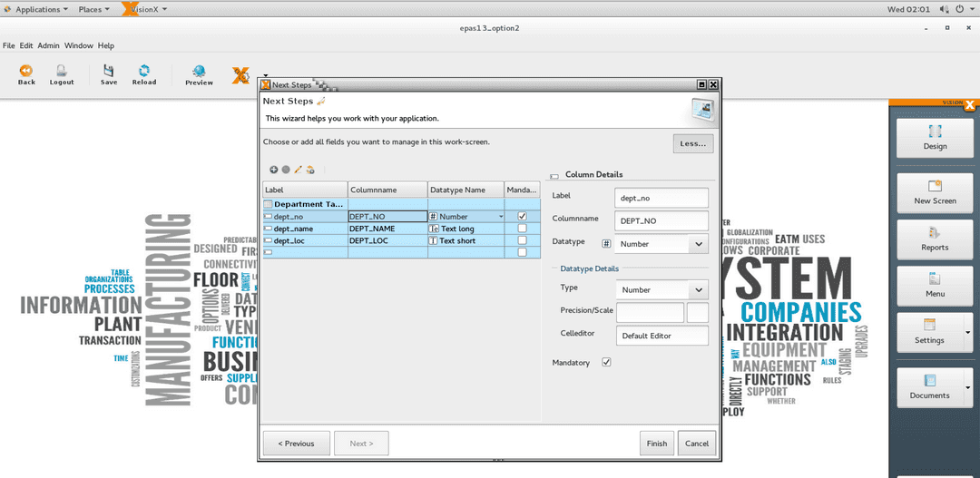Open the Window menu
The width and height of the screenshot is (980, 478).
(78, 45)
